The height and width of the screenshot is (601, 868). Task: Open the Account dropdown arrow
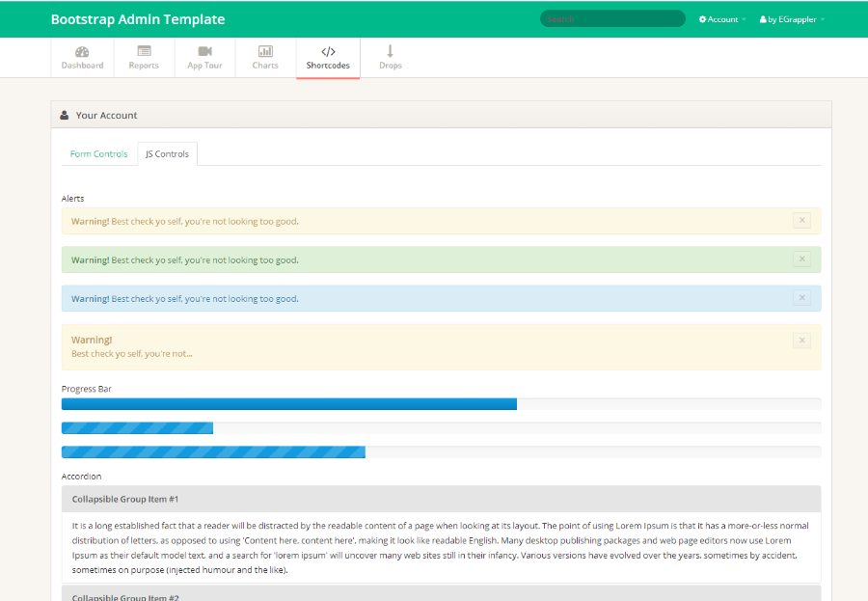tap(744, 20)
